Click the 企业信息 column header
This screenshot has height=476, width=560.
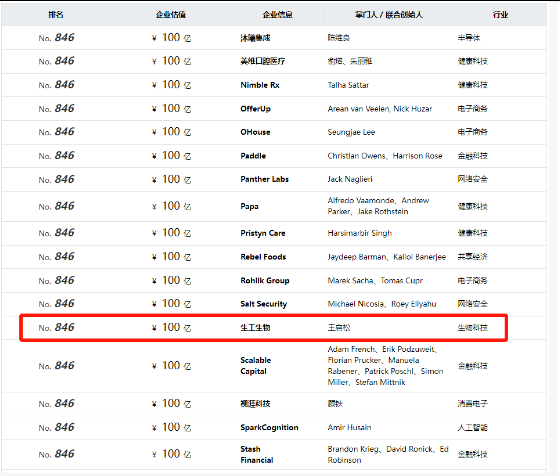(x=278, y=15)
